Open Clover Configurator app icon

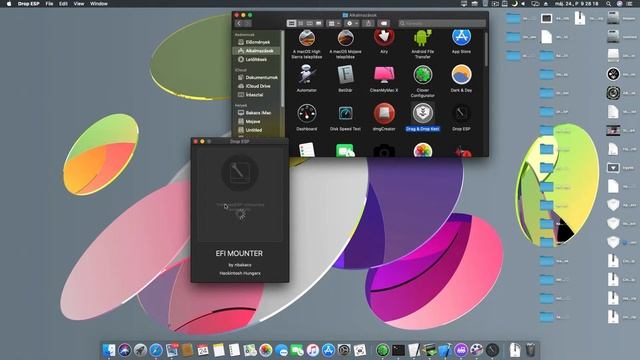(x=422, y=76)
